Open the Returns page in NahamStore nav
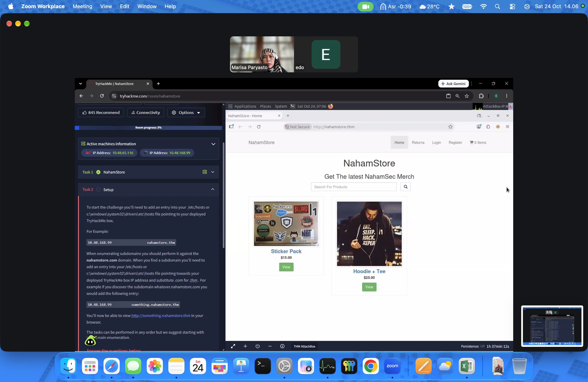This screenshot has width=588, height=382. [418, 142]
